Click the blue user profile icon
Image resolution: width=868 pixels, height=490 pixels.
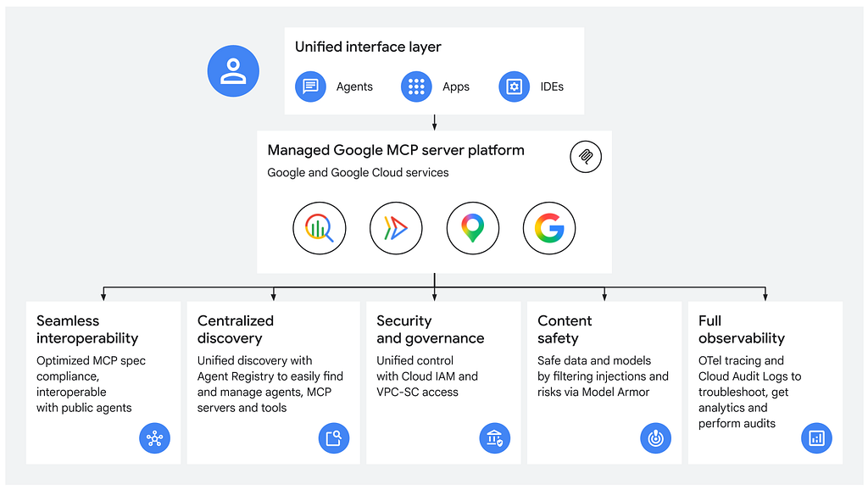click(x=233, y=71)
